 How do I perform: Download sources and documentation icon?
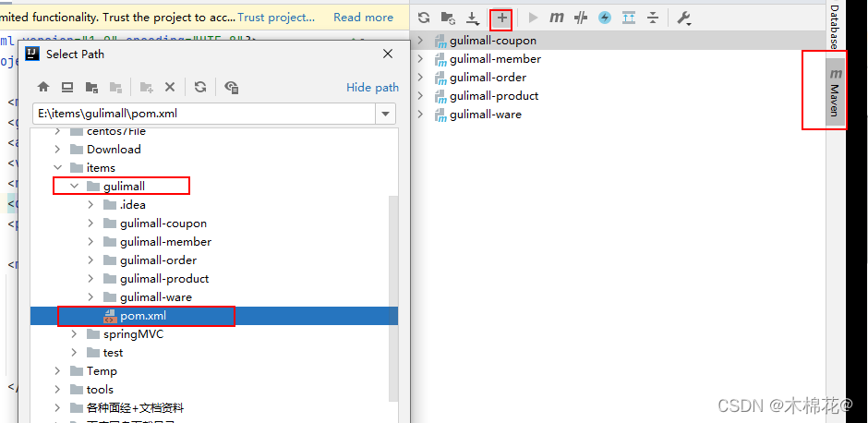pos(472,18)
